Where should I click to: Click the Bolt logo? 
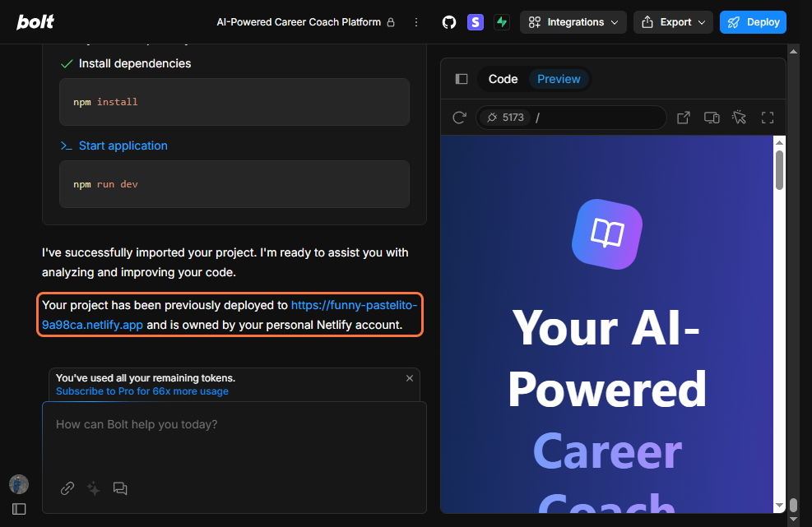click(35, 21)
